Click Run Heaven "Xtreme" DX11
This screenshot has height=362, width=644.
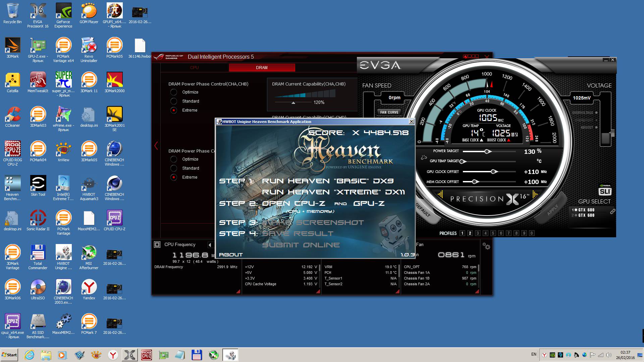point(333,192)
